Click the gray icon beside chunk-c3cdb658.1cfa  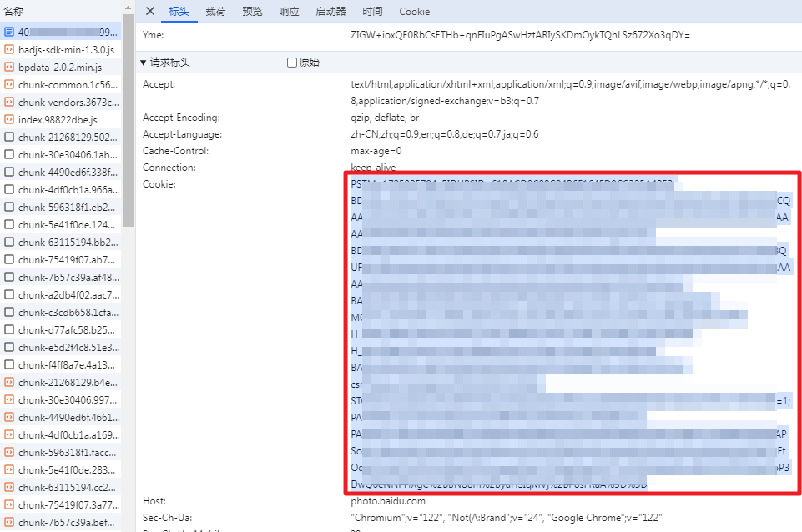9,312
